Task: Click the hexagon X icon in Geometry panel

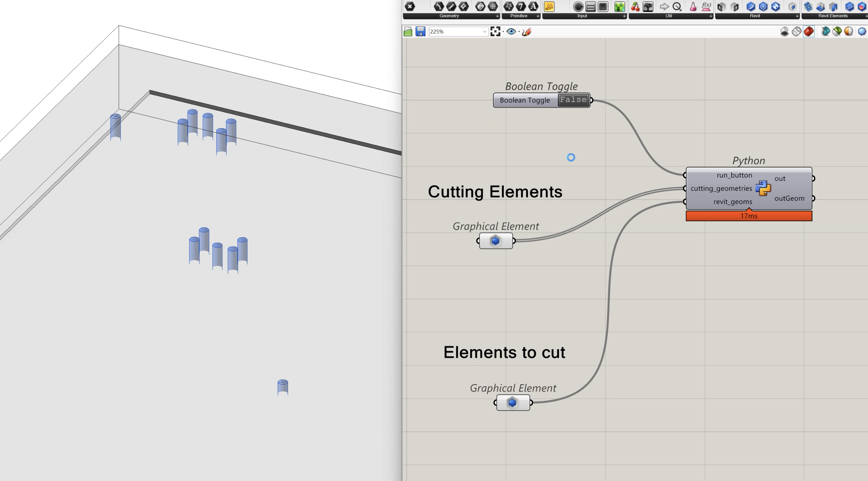Action: click(x=410, y=6)
